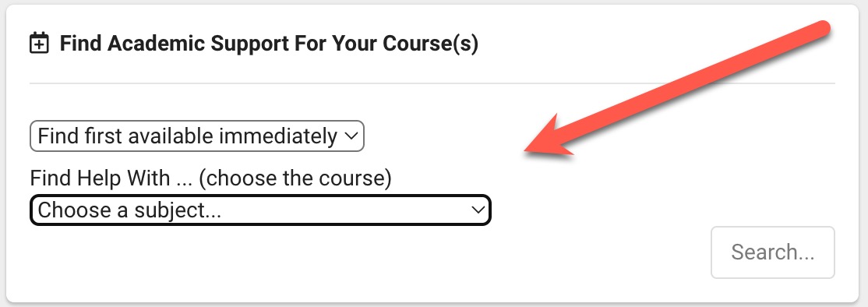
Task: Click the horizontal divider below the heading
Action: (432, 83)
